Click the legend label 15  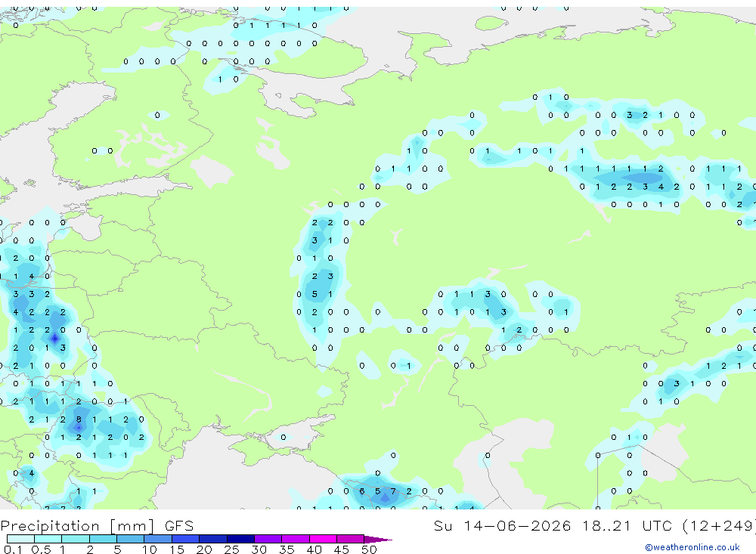176,549
